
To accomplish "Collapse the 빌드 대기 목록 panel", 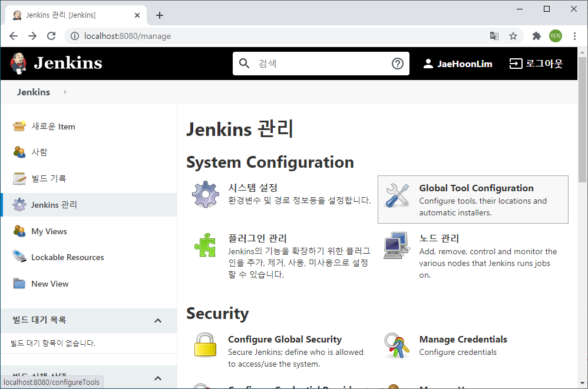I will (158, 321).
